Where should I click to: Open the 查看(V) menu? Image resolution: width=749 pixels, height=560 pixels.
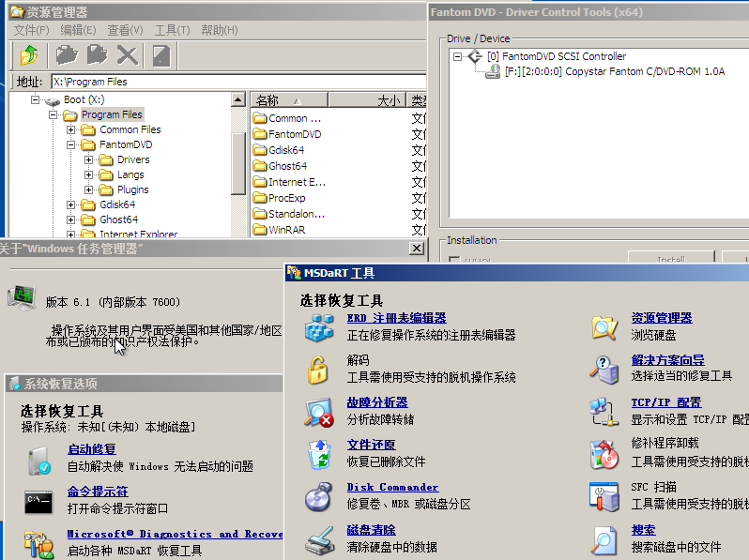pyautogui.click(x=125, y=30)
